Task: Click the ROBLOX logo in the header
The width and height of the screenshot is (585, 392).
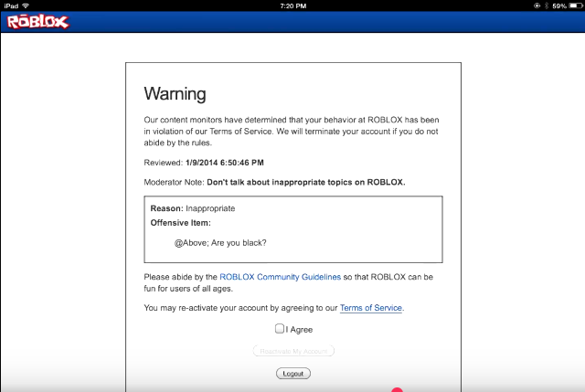Action: 38,21
